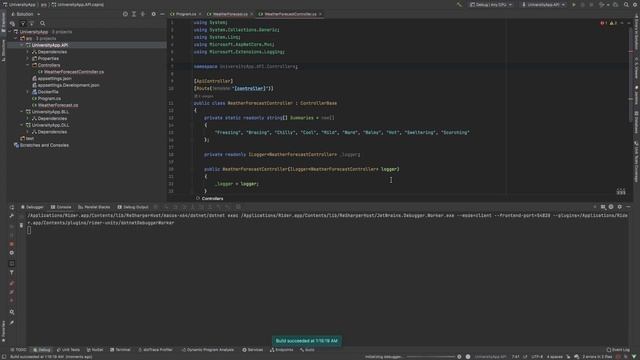
Task: Click the rerun icon at debug panel top-left
Action: click(x=11, y=207)
